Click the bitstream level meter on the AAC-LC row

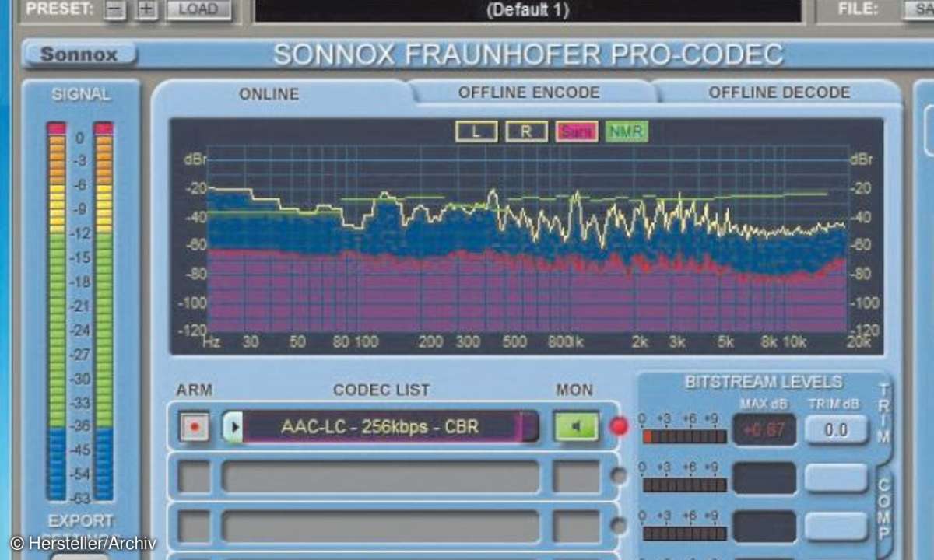684,436
